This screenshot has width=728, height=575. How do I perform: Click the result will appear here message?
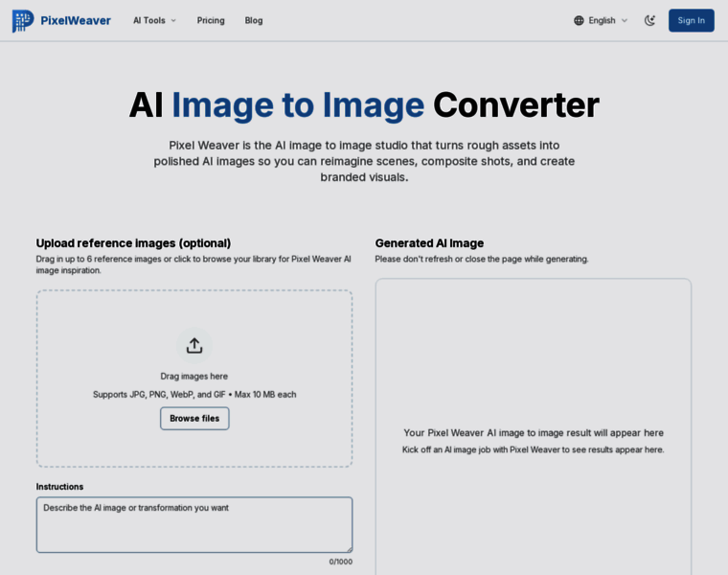click(x=534, y=433)
